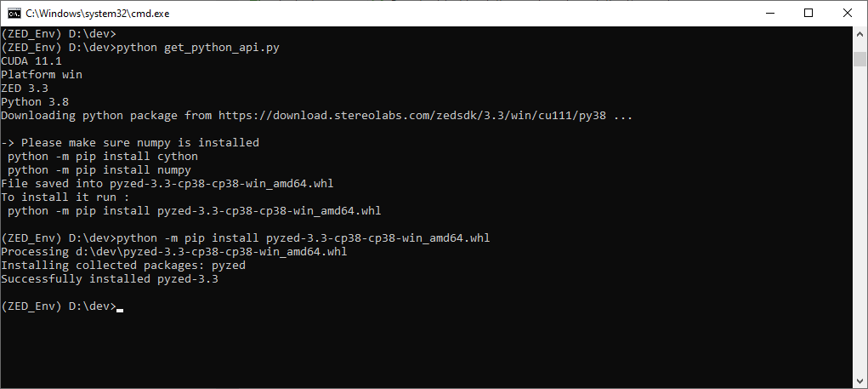Minimize the command prompt window
The width and height of the screenshot is (868, 389).
coord(769,13)
